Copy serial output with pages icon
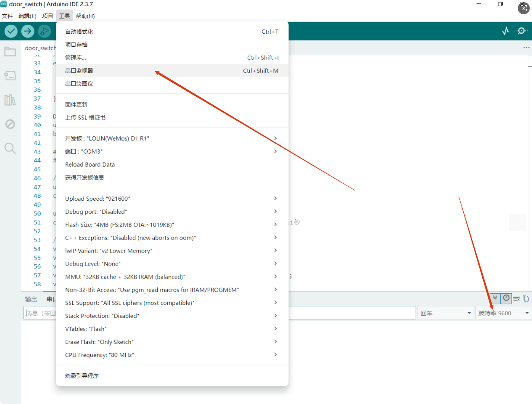532x404 pixels. (526, 298)
